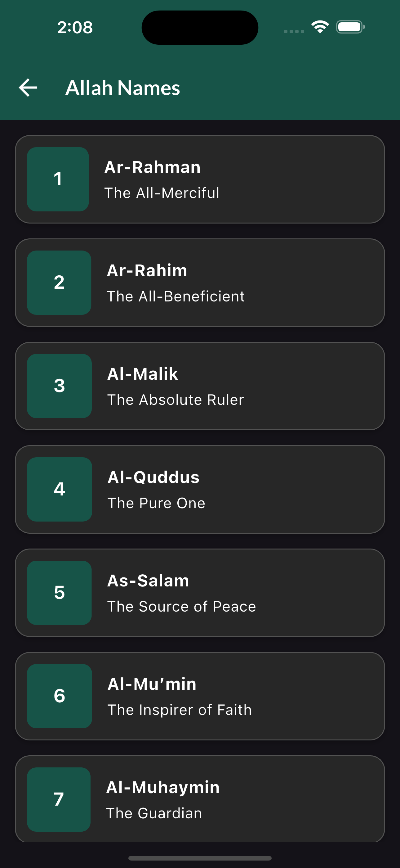The width and height of the screenshot is (400, 868).
Task: Click the number 6 badge
Action: tap(60, 696)
